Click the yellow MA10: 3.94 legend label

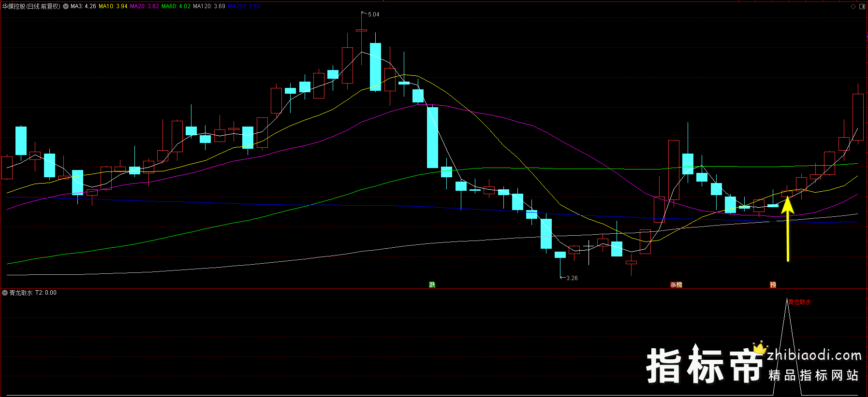113,6
